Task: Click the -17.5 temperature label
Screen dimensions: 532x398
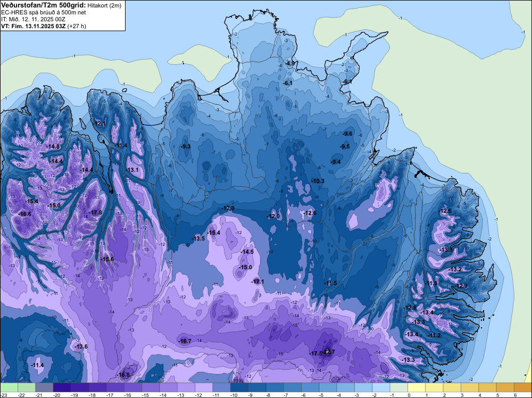Action: (316, 353)
